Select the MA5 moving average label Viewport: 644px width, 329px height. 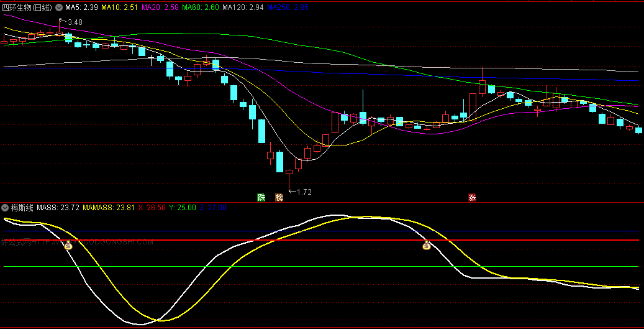(x=81, y=7)
